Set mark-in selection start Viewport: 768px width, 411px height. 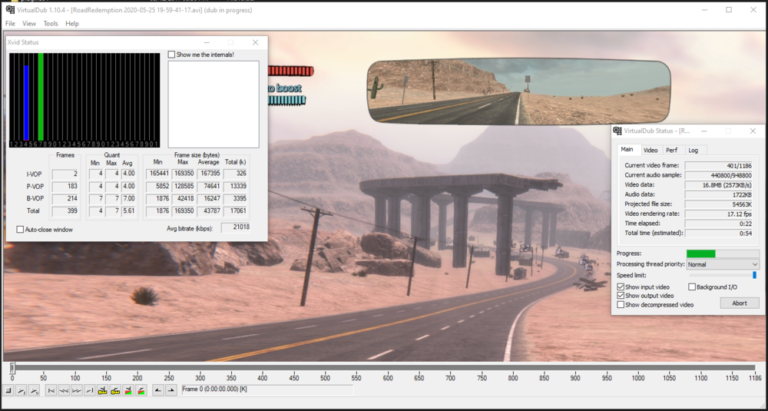(x=158, y=390)
